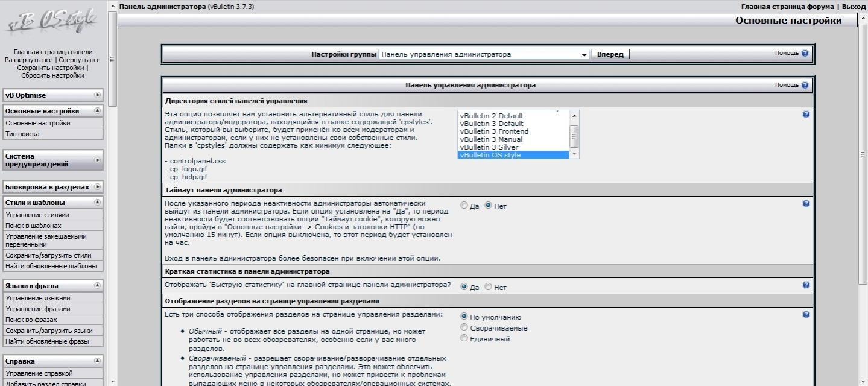The height and width of the screenshot is (386, 868).
Task: Click Свернуть все link
Action: (x=79, y=60)
